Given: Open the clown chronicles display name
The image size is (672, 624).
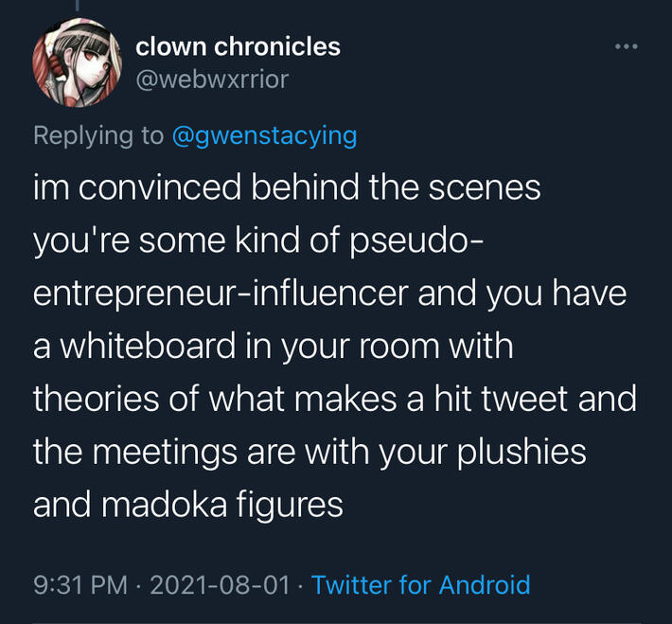Looking at the screenshot, I should (x=238, y=45).
